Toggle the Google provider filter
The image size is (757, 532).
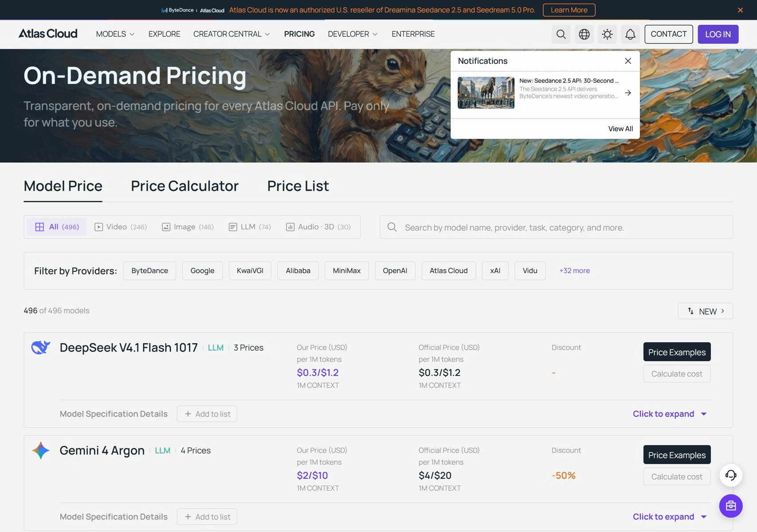(202, 271)
